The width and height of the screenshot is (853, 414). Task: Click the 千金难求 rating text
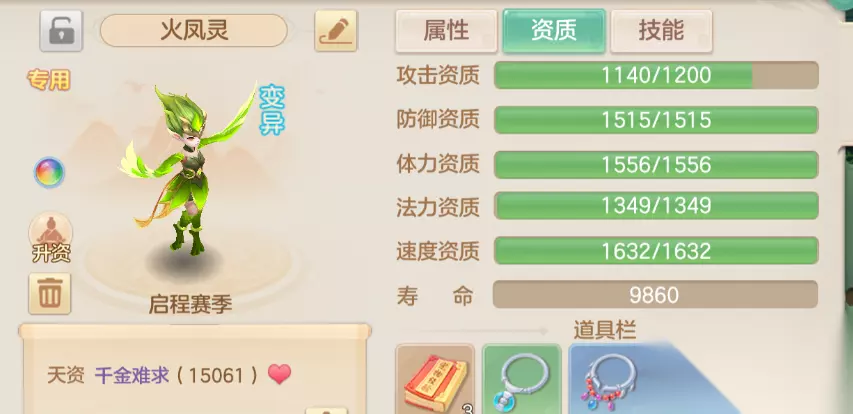(132, 375)
